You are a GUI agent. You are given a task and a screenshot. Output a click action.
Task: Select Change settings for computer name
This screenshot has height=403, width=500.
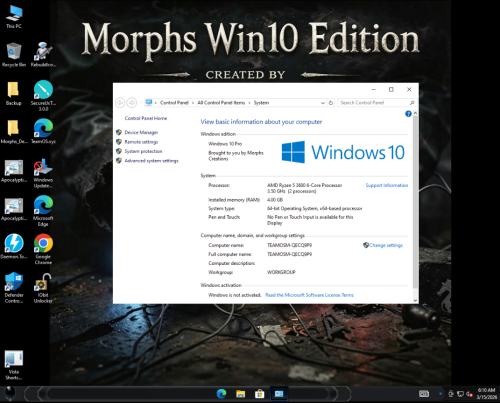coord(386,245)
